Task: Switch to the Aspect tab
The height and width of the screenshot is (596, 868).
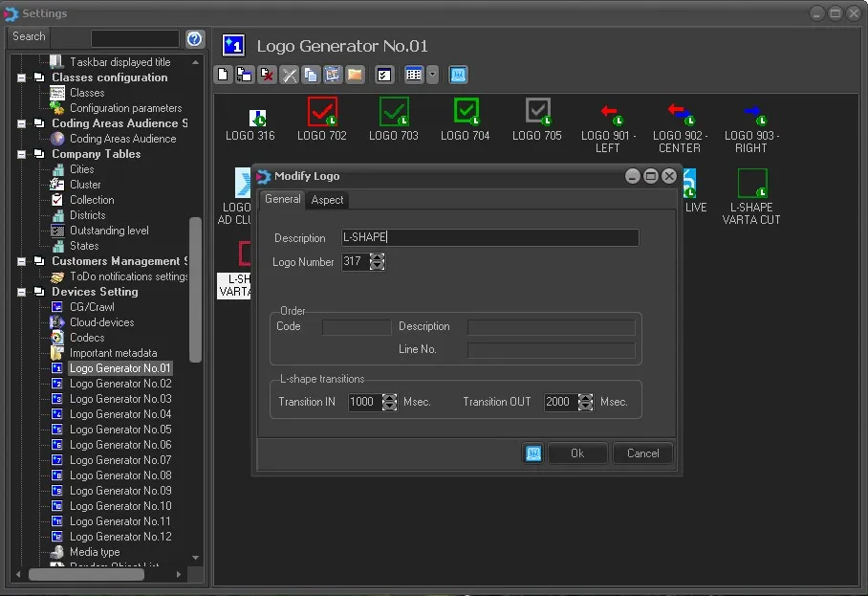Action: [327, 200]
